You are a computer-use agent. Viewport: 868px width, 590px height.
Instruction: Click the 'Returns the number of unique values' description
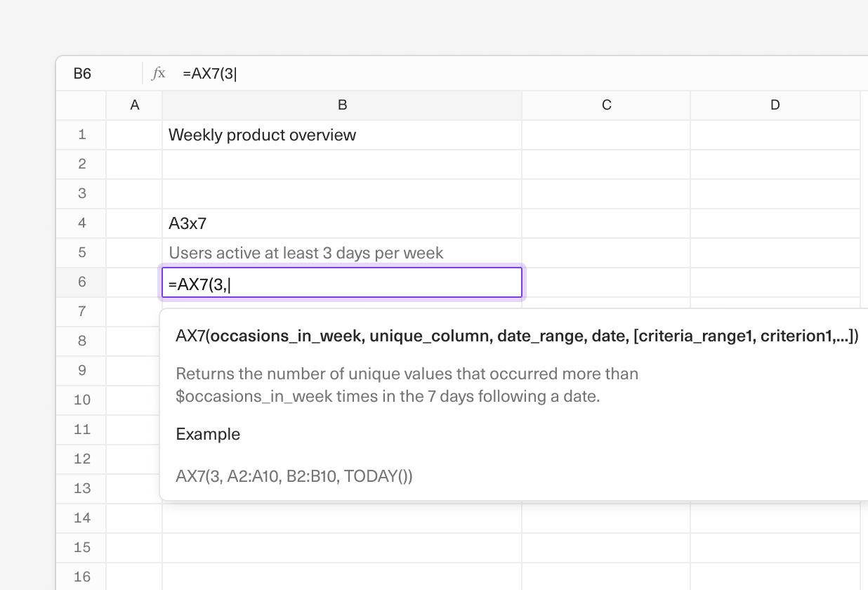click(407, 385)
